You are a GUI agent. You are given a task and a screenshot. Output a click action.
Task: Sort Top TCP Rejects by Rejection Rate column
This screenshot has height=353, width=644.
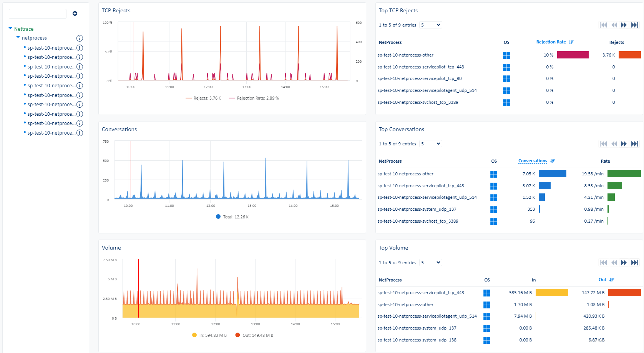click(x=551, y=42)
